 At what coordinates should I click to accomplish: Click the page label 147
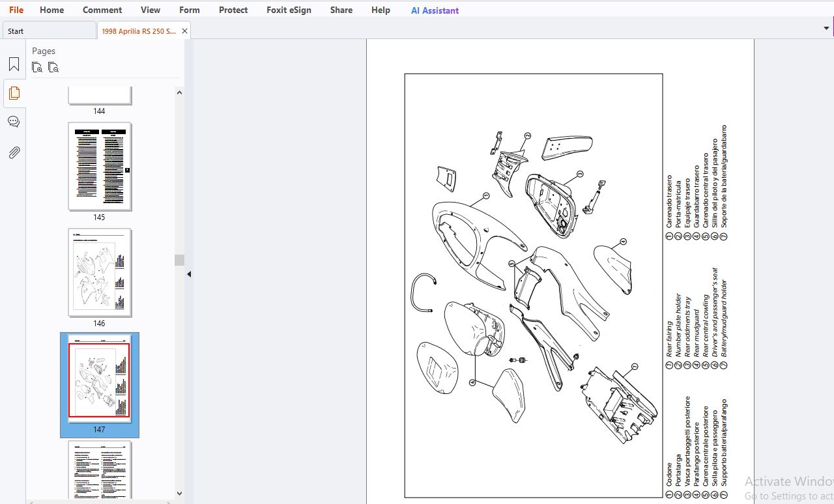point(99,430)
